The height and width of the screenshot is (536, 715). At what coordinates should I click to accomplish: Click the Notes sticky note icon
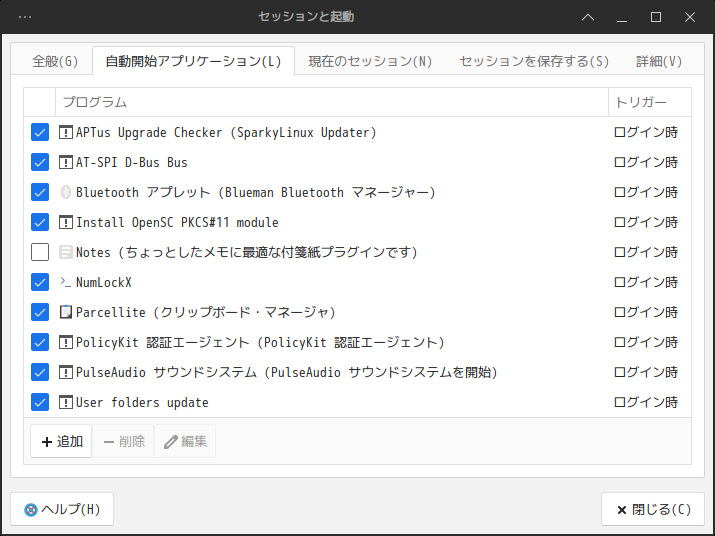(66, 252)
